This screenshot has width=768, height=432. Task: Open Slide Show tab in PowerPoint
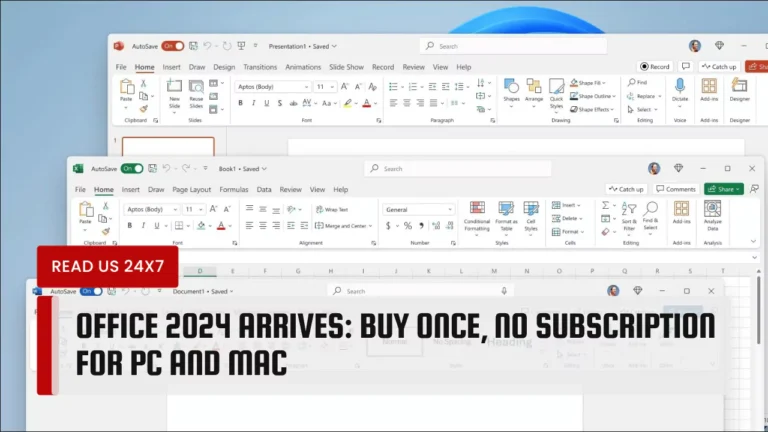tap(346, 67)
